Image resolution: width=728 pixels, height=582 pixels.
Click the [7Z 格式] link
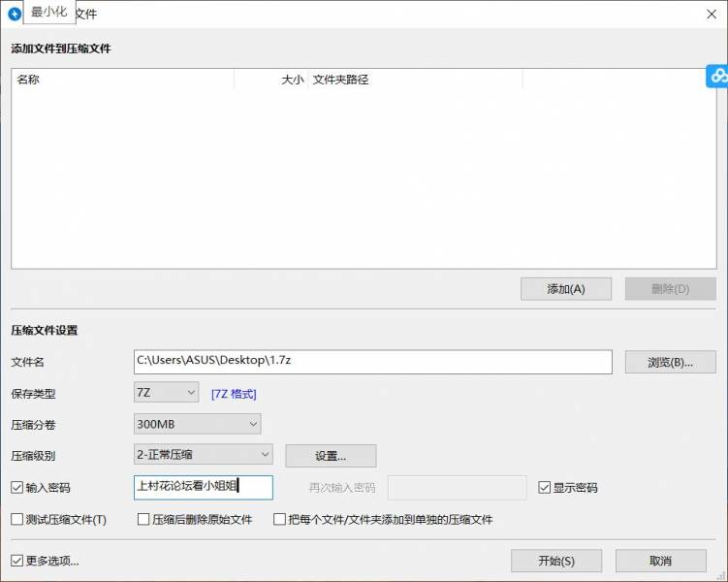[x=234, y=394]
